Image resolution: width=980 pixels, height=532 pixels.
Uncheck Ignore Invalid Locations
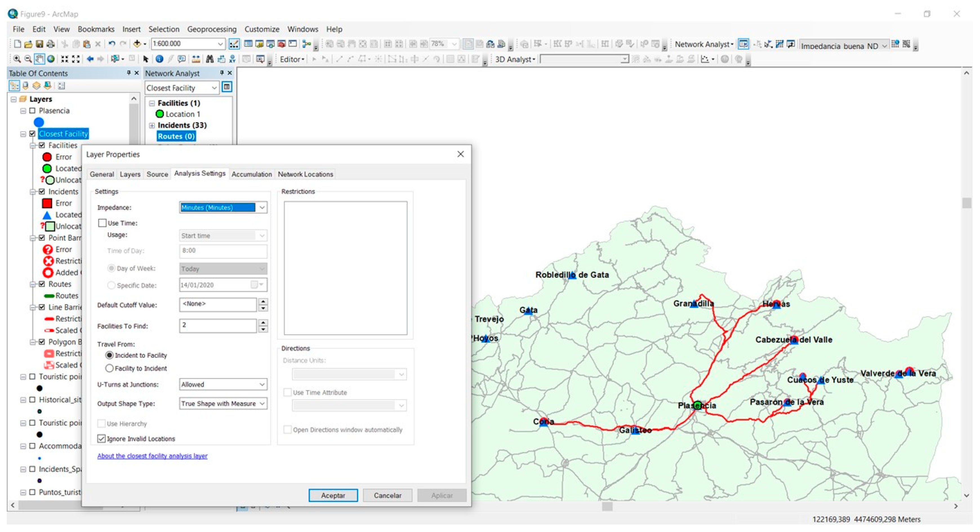(102, 439)
